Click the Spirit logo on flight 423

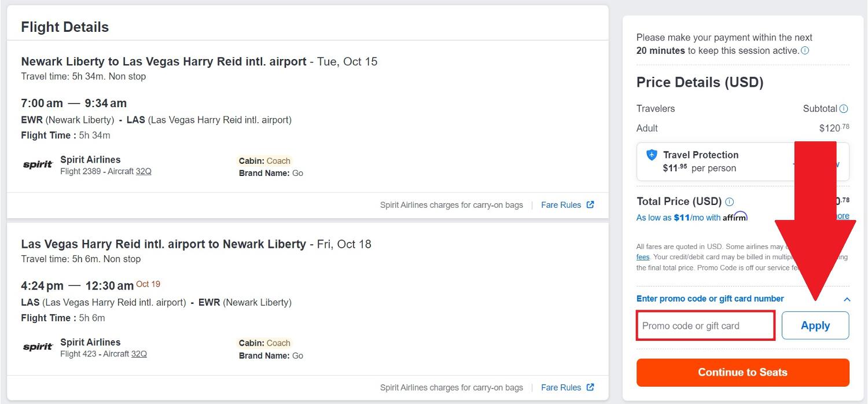pyautogui.click(x=38, y=347)
